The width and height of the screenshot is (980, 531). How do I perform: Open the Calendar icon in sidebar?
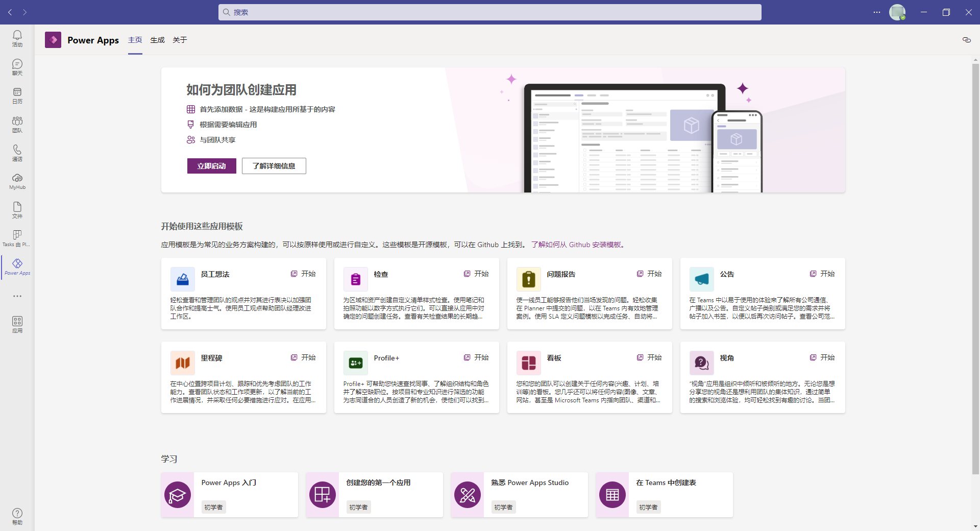click(17, 95)
